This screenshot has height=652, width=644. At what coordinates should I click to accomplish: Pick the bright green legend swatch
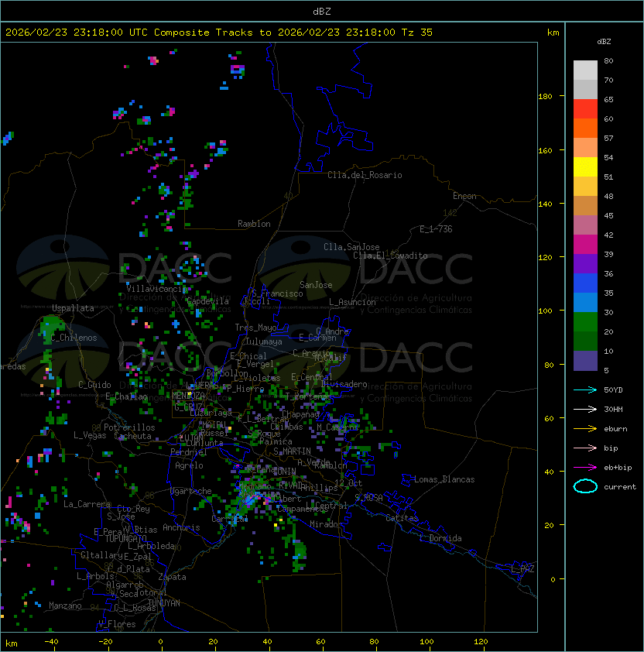point(585,322)
